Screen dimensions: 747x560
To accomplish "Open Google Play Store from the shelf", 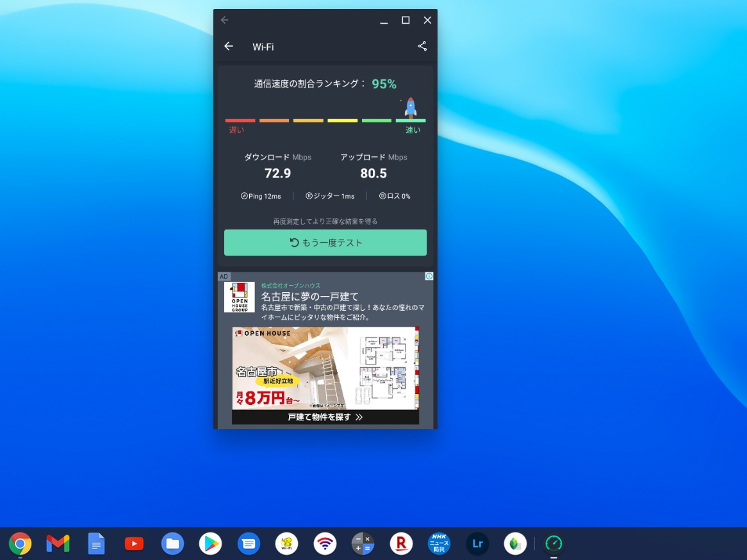I will point(211,543).
